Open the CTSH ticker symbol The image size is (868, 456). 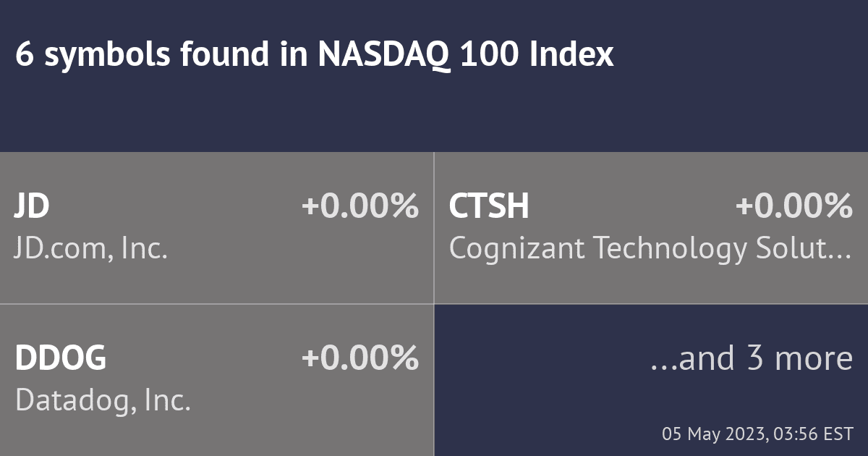click(489, 206)
